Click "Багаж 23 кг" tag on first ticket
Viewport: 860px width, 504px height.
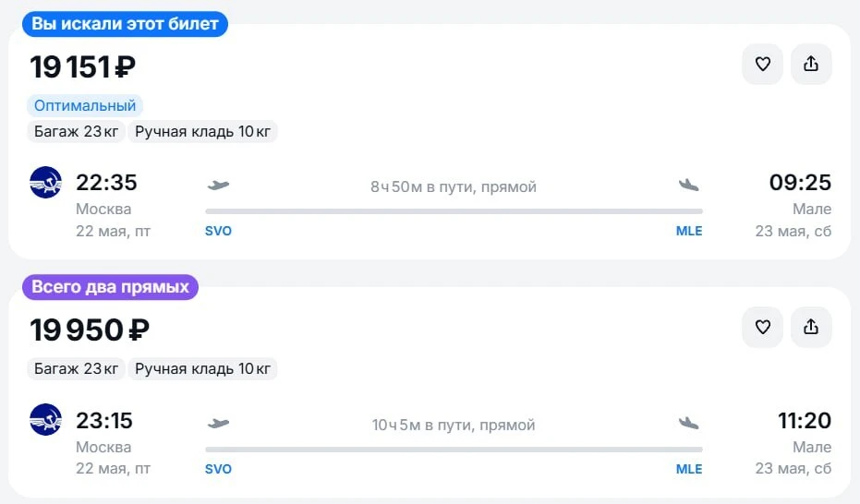(77, 131)
